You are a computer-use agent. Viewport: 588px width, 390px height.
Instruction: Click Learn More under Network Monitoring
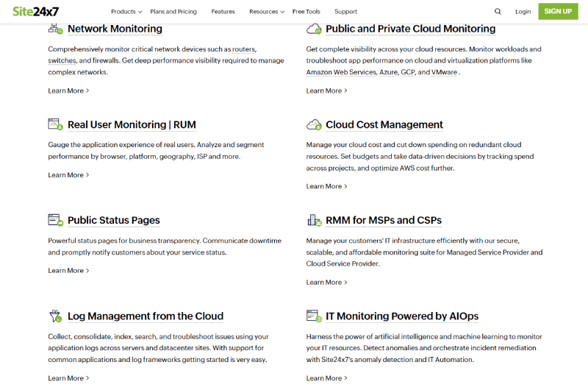click(68, 91)
